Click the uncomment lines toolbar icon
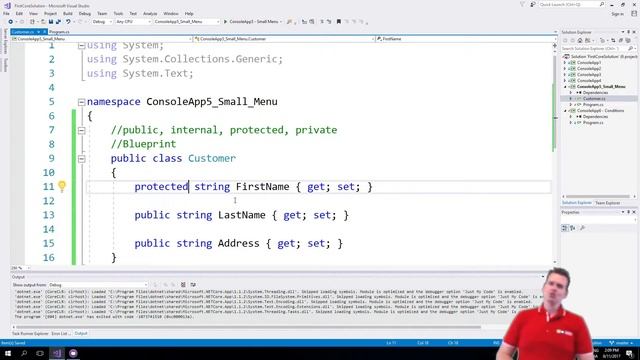 329,22
